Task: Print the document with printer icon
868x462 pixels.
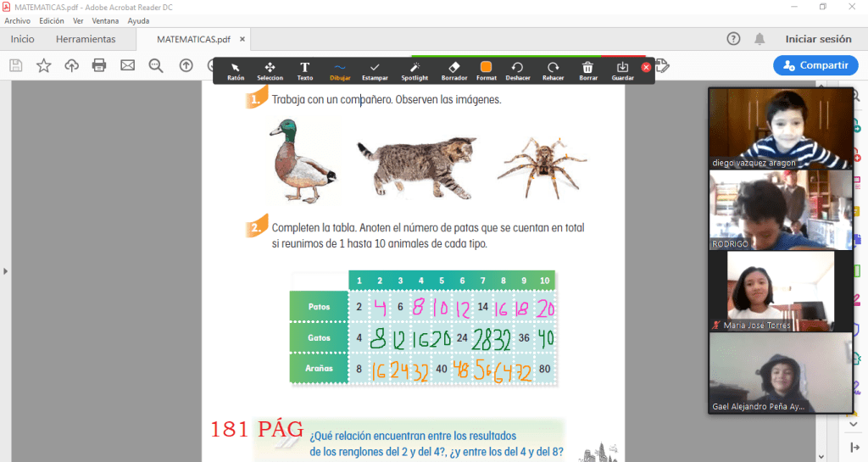Action: pos(99,65)
